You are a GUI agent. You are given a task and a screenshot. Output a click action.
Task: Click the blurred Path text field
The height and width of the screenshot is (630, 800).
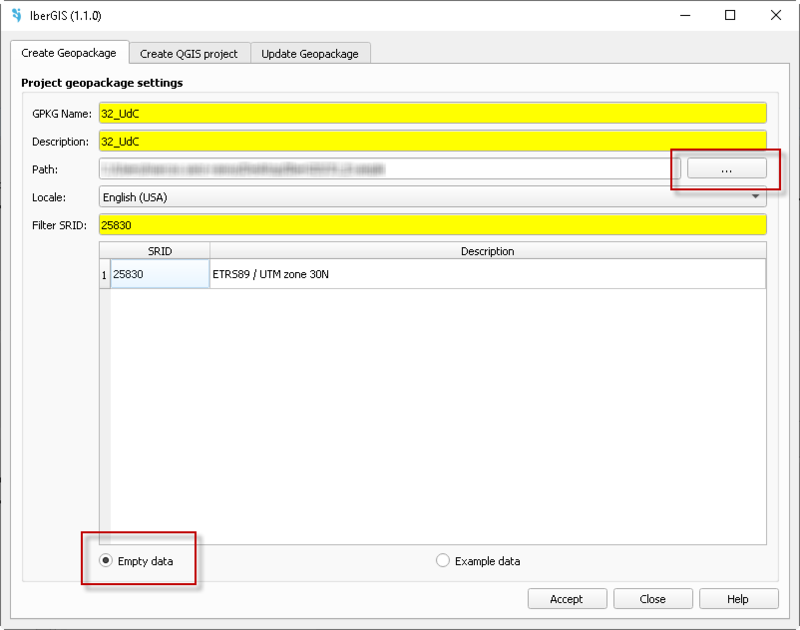pos(388,169)
